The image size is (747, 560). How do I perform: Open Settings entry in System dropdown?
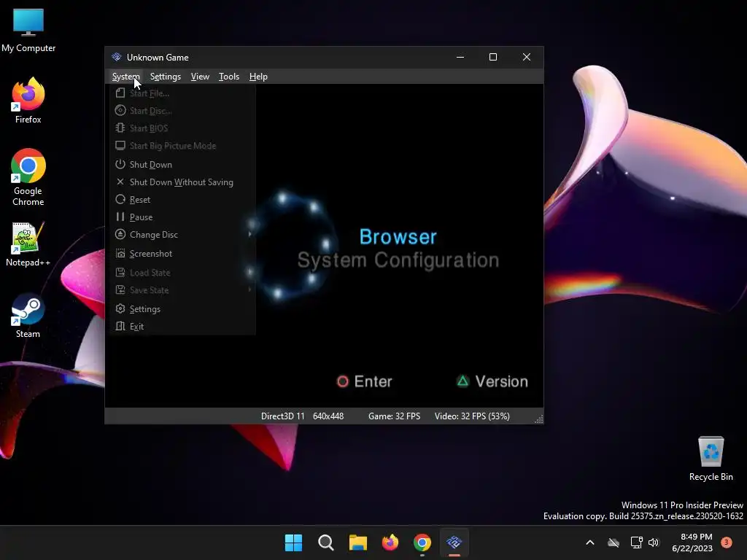[x=182, y=309]
